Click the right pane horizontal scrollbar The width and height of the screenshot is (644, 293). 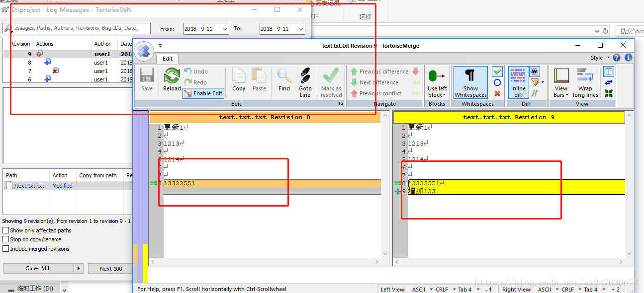click(509, 262)
